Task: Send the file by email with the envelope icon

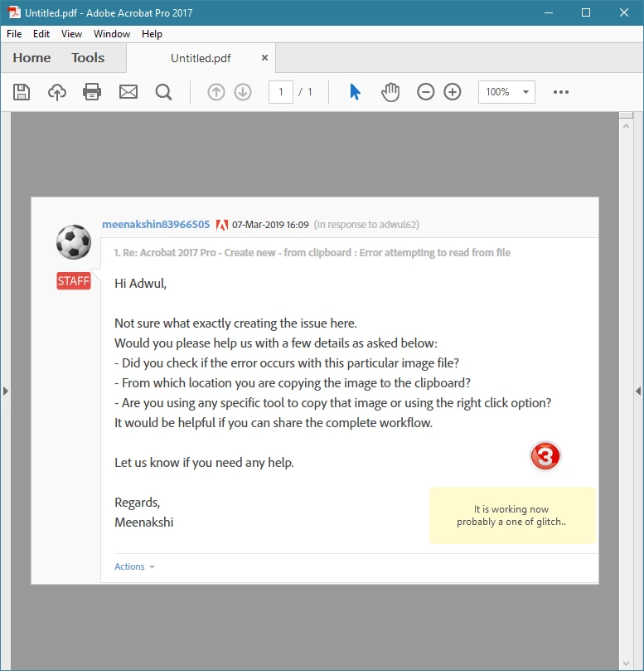Action: coord(128,92)
